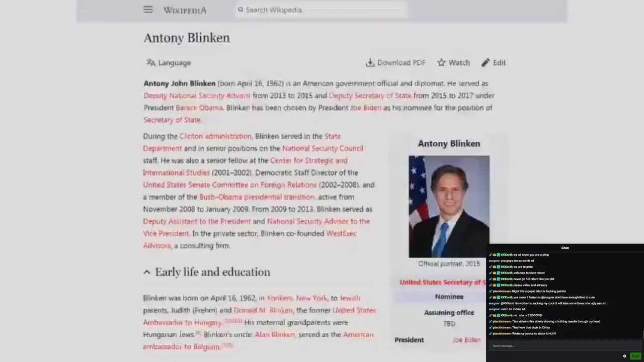Focus the Search Wikipedia field

[320, 10]
